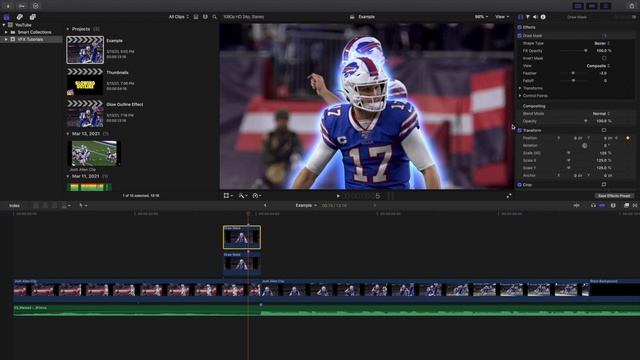The width and height of the screenshot is (640, 360).
Task: Expand Smart Collections folder
Action: (x=6, y=32)
